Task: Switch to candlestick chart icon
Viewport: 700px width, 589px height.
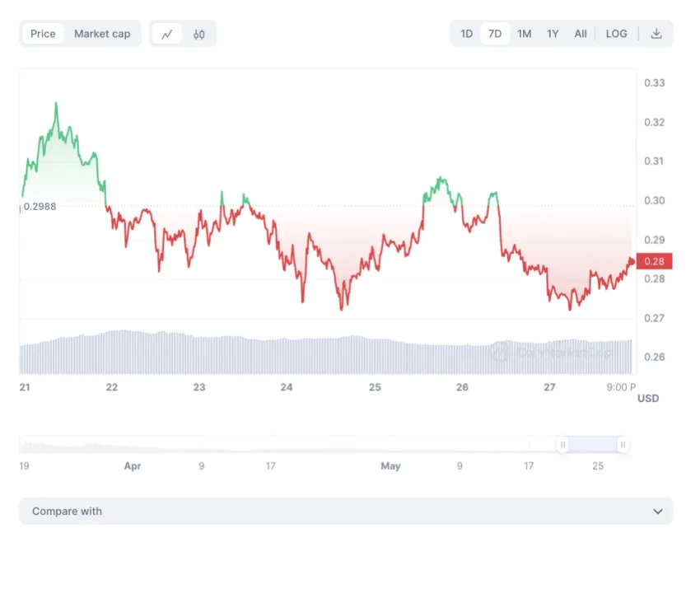Action: tap(199, 34)
